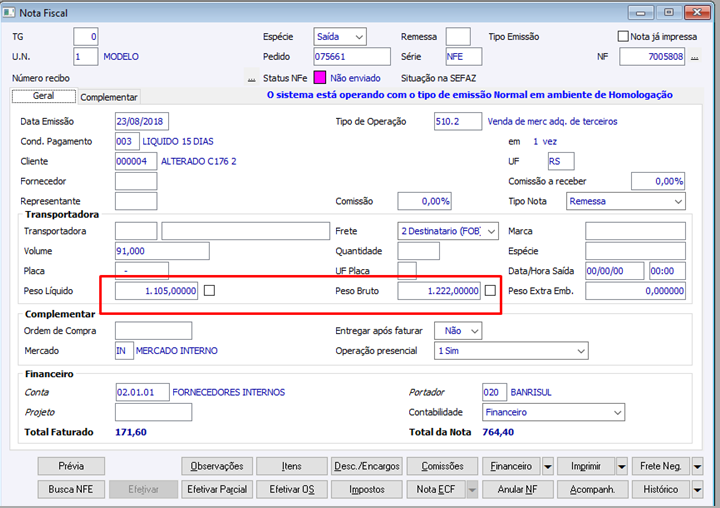Click the Impostos button
Image resolution: width=720 pixels, height=508 pixels.
click(366, 490)
